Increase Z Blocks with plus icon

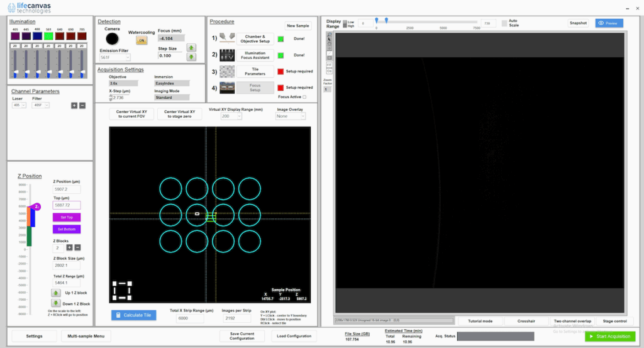[x=69, y=248]
